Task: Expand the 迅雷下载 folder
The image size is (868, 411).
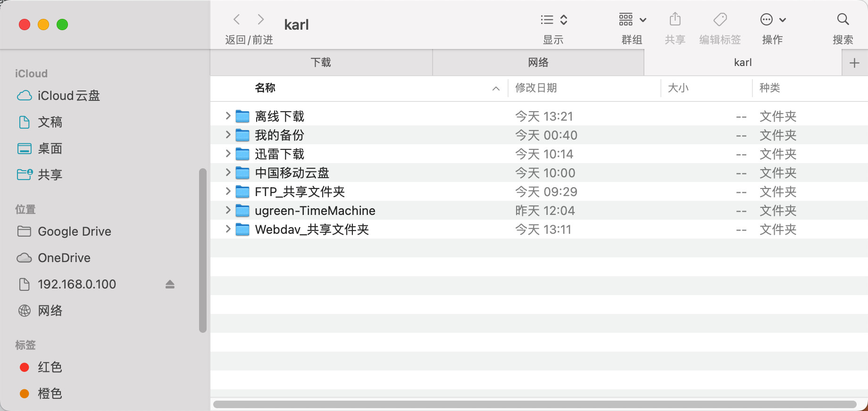Action: point(228,154)
